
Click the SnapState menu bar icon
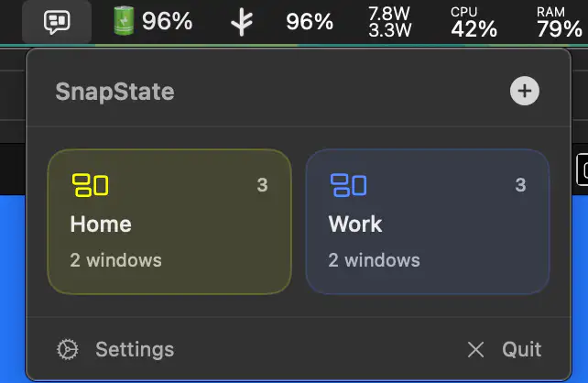pos(58,21)
